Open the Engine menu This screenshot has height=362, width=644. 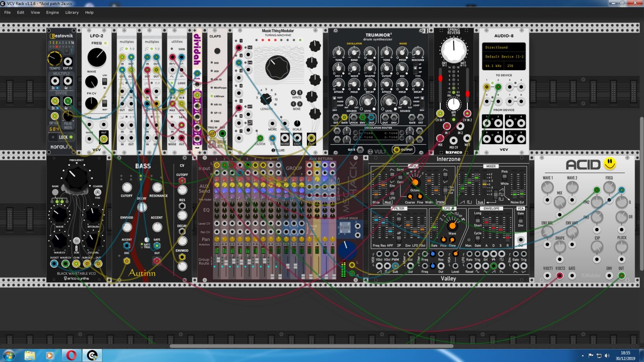52,12
